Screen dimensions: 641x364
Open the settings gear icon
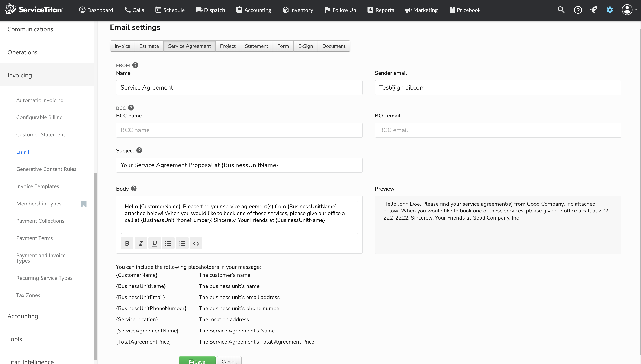pyautogui.click(x=609, y=10)
